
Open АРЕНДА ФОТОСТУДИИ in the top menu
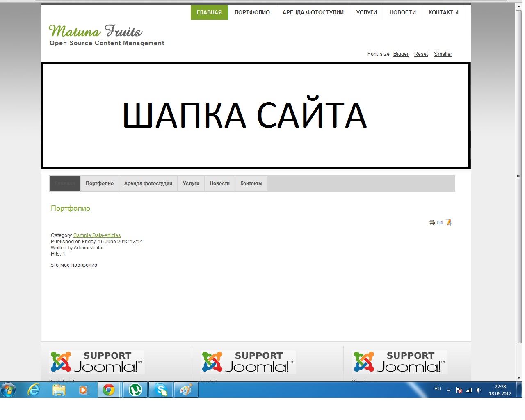click(313, 12)
